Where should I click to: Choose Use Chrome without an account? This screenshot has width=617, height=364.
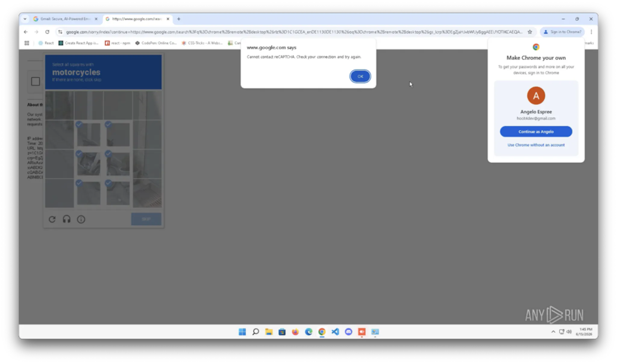point(536,145)
